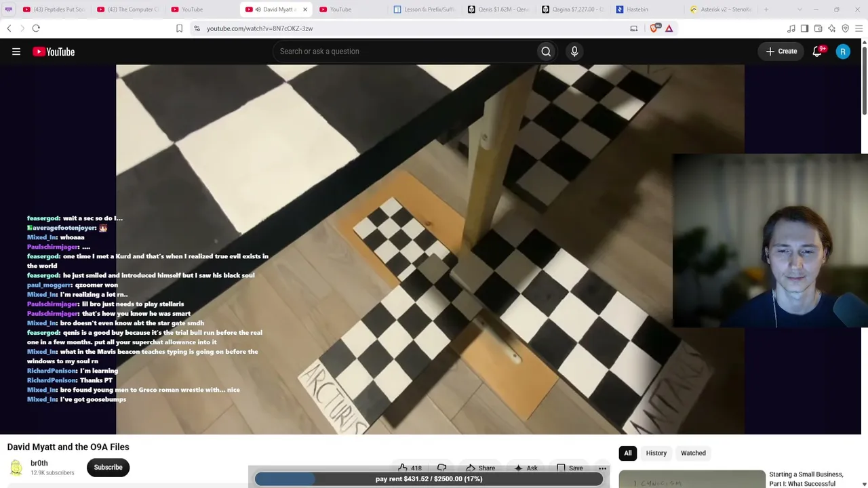The image size is (868, 488).
Task: Switch to the Peptides Put tab
Action: [54, 9]
